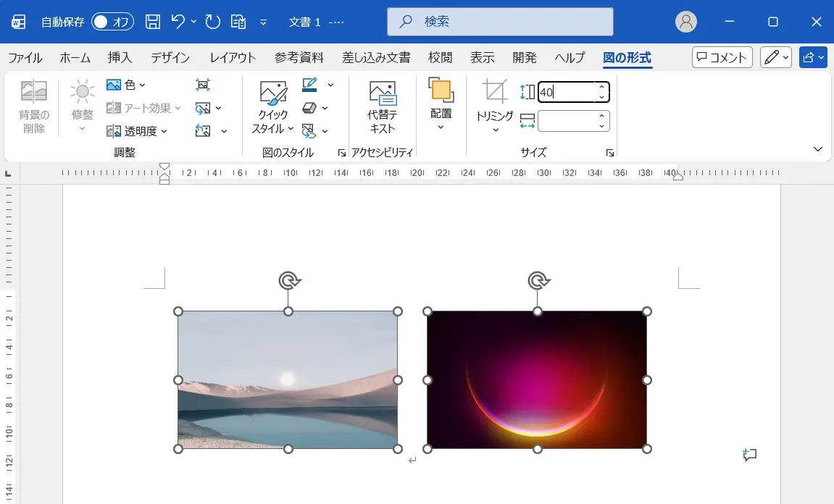Expand the Transparency (透明度) dropdown
The image size is (834, 504).
coord(137,131)
